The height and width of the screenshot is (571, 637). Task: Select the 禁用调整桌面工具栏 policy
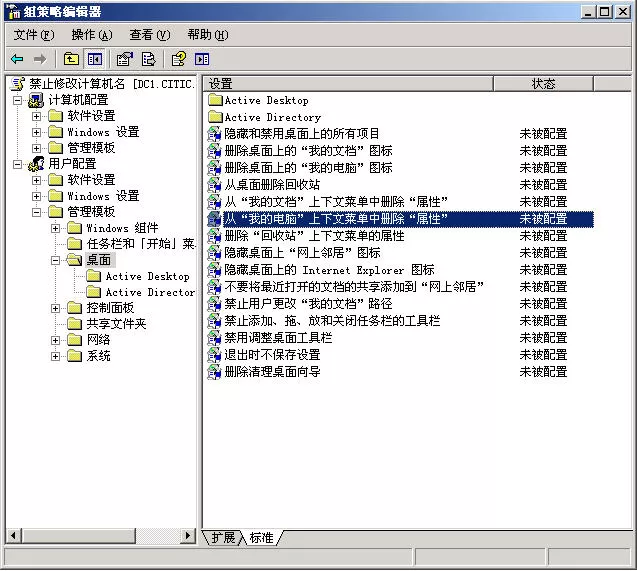coord(278,338)
